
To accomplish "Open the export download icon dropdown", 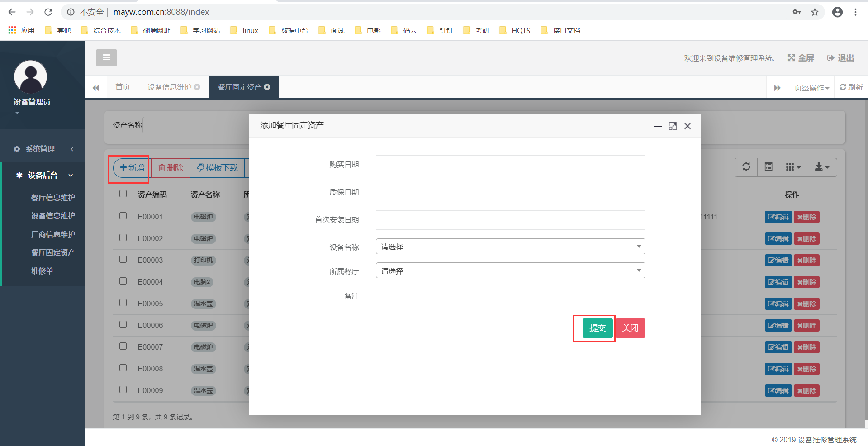I will [822, 167].
